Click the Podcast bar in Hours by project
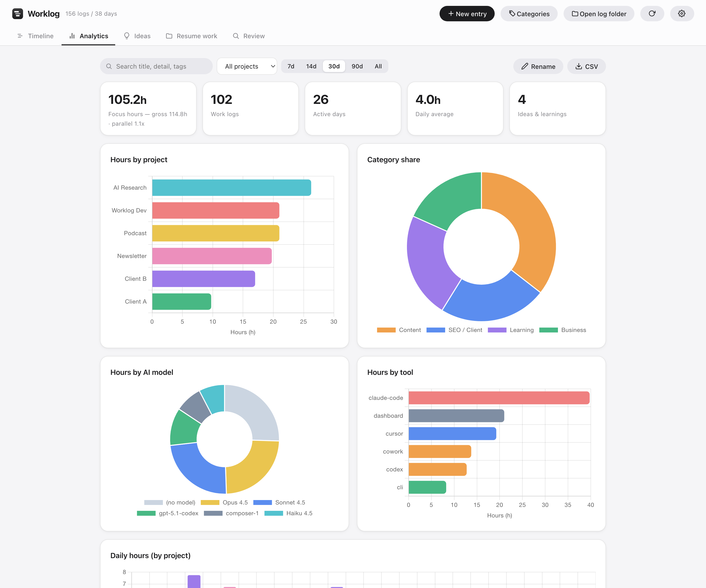The width and height of the screenshot is (706, 588). click(216, 233)
